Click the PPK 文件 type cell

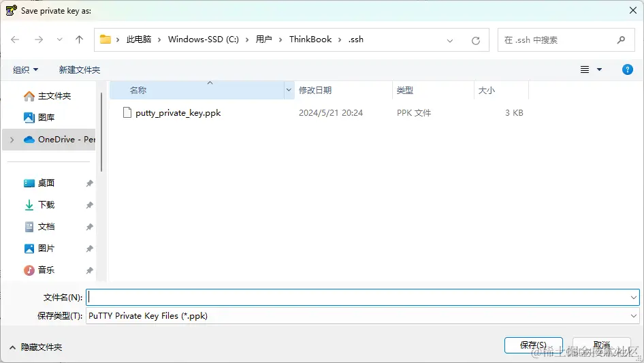click(414, 112)
